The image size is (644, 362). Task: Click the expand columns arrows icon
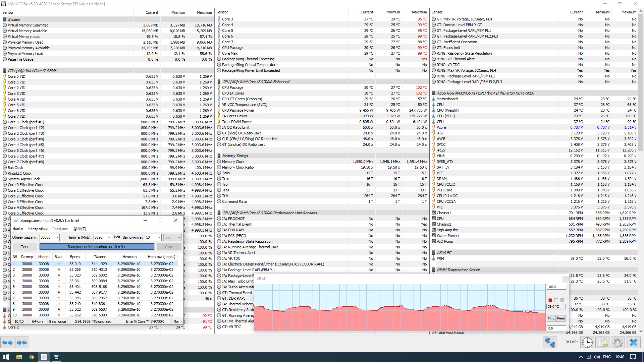coord(7,343)
